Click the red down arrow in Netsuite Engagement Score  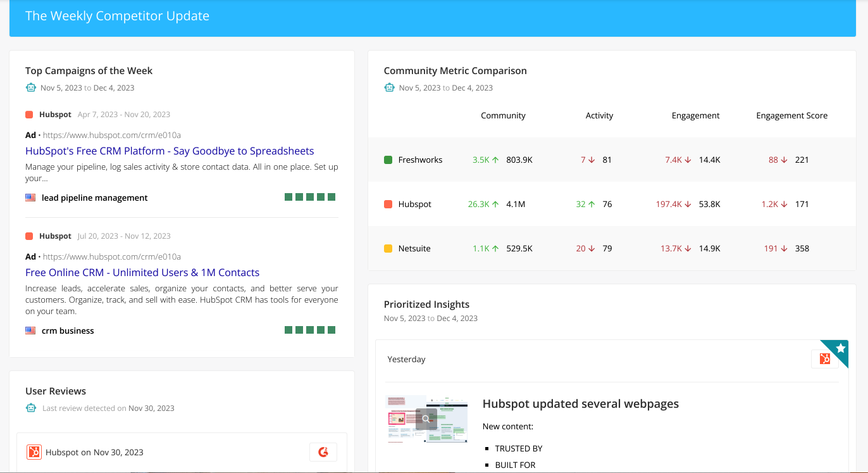[x=784, y=249]
